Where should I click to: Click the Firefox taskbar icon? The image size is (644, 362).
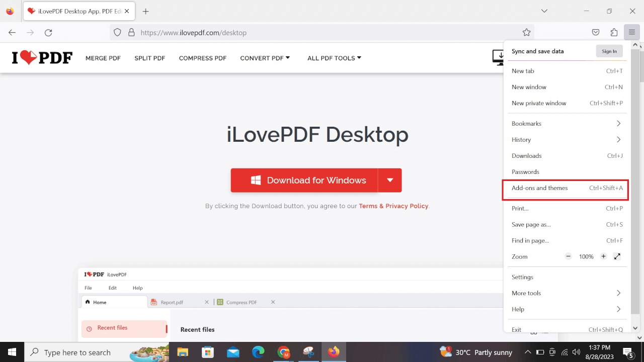(334, 352)
